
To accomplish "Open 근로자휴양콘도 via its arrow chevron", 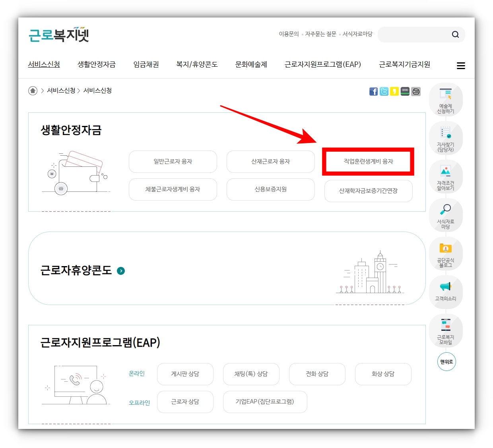I will [120, 271].
